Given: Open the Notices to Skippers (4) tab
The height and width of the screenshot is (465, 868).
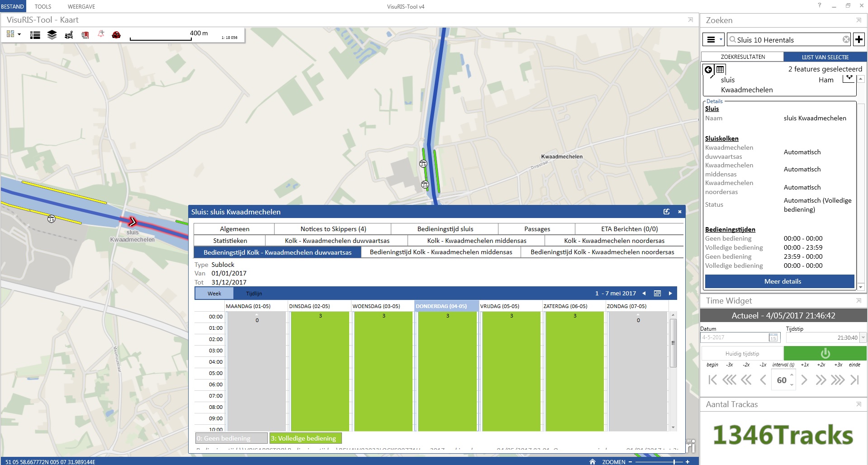Looking at the screenshot, I should 333,229.
